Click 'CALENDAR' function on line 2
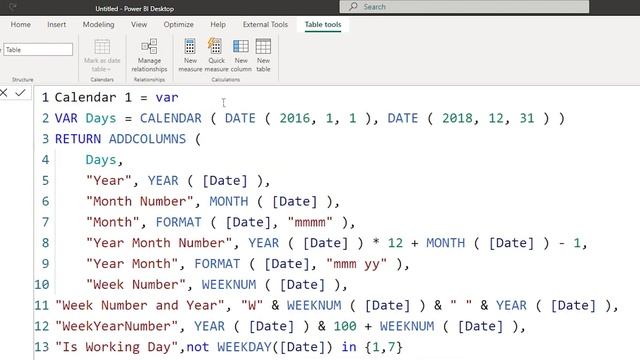Viewport: 640px width, 360px height. pyautogui.click(x=171, y=118)
